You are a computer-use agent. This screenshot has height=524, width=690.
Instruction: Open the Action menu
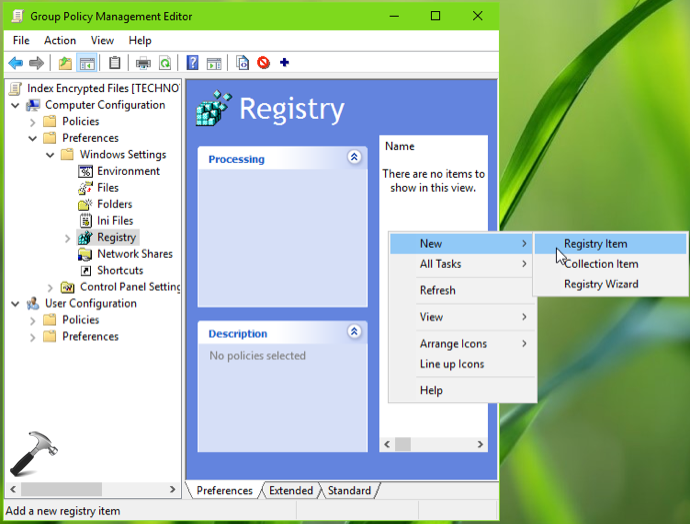click(59, 40)
